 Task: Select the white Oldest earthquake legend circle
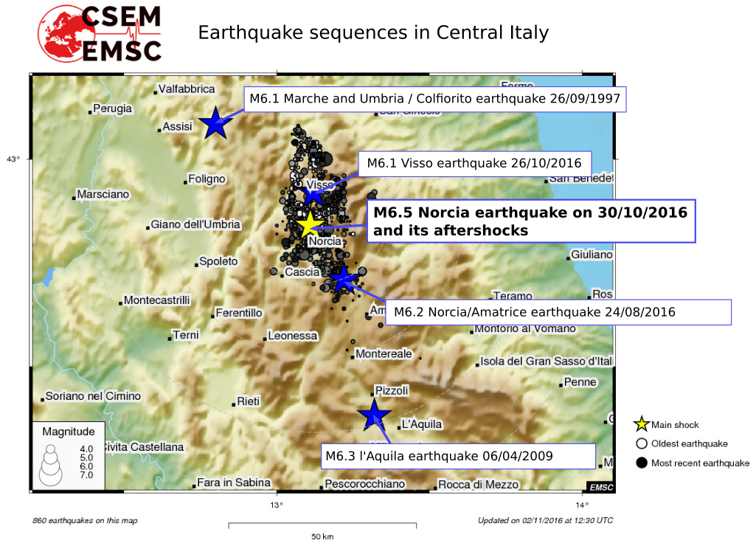point(641,443)
